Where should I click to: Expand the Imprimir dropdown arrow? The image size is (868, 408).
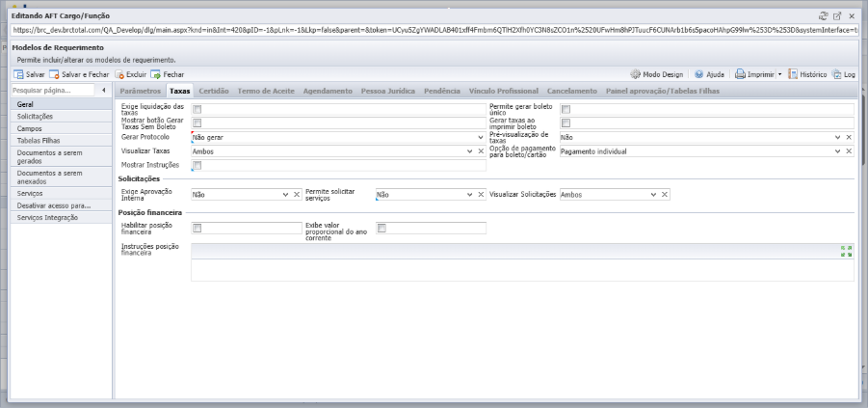coord(779,74)
